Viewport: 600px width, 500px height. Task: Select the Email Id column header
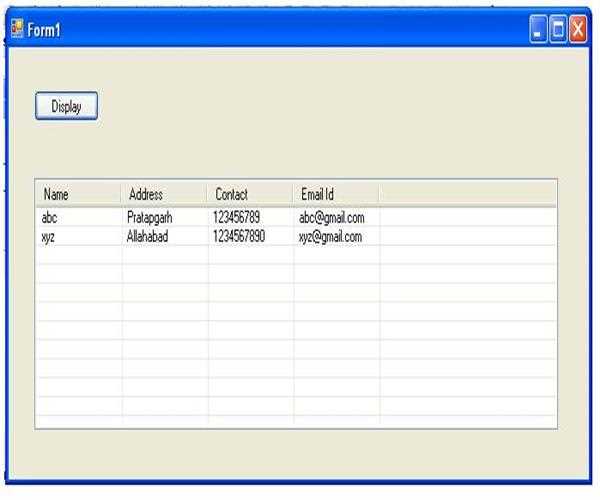pyautogui.click(x=336, y=194)
